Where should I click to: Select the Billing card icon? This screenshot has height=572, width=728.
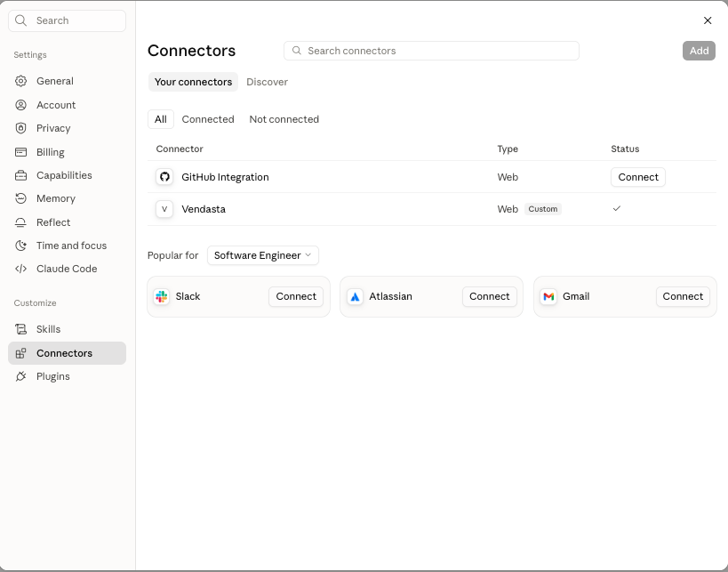(x=21, y=152)
